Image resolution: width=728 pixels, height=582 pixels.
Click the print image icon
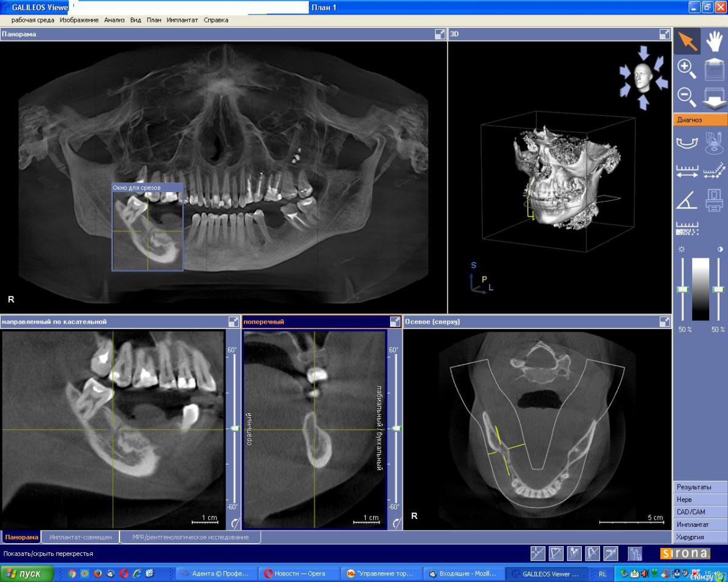(x=715, y=199)
